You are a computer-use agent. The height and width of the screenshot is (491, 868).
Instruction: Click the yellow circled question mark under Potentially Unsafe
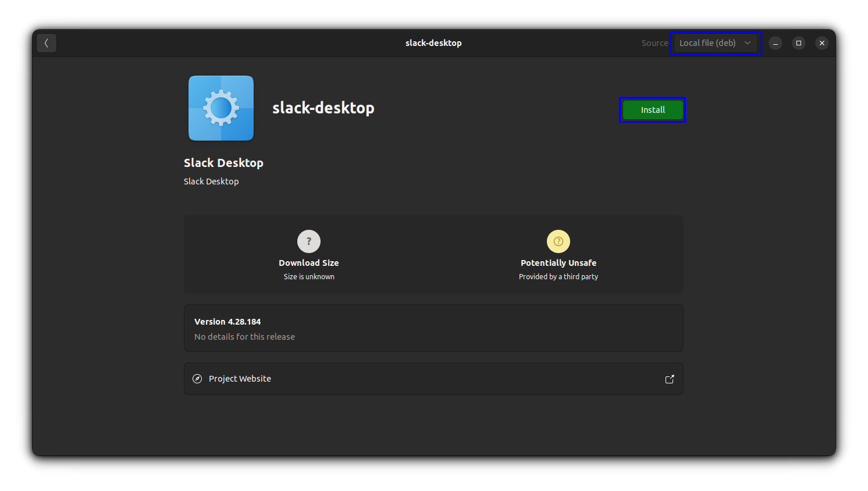coord(558,241)
